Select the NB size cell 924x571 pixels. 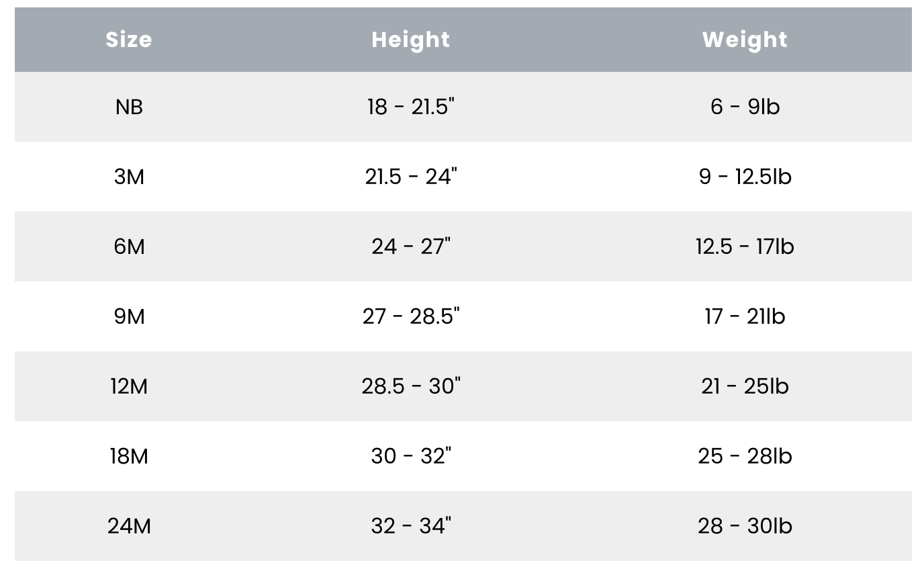coord(129,107)
